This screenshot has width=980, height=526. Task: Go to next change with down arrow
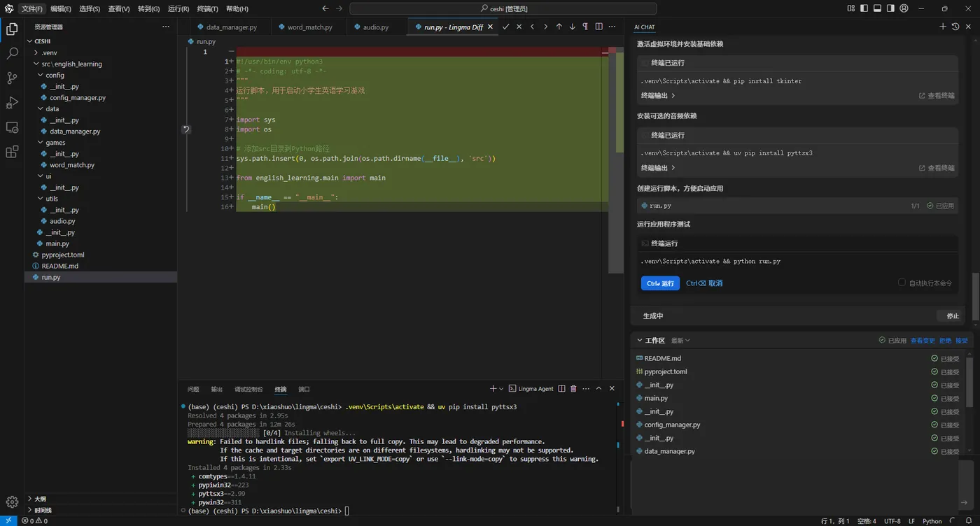(x=572, y=27)
